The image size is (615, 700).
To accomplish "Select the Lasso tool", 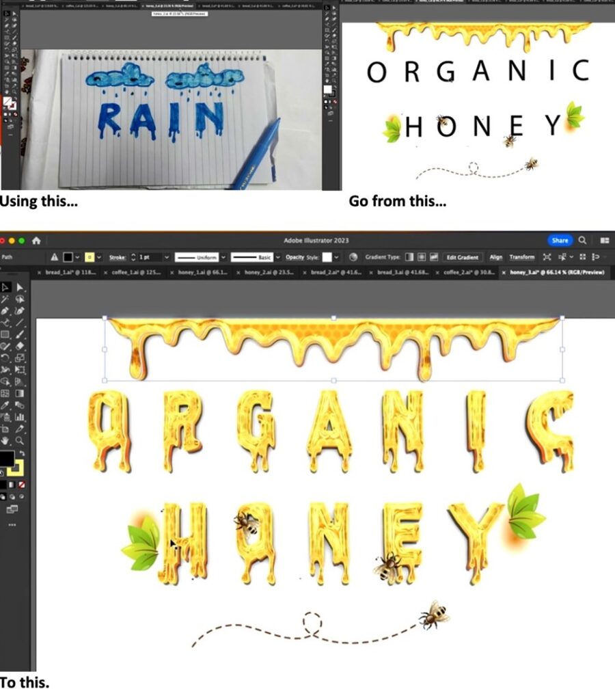I will (x=20, y=299).
